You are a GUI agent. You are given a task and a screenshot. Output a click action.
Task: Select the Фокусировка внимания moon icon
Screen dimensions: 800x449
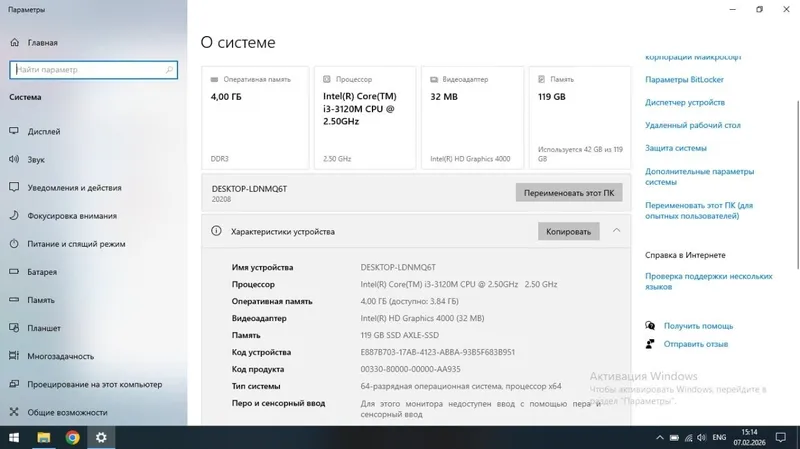[14, 215]
